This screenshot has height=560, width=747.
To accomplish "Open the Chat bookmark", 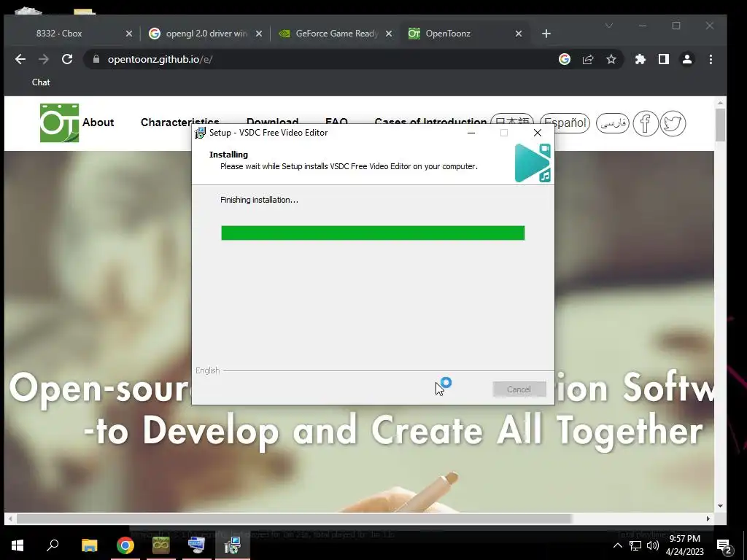I will tap(41, 82).
